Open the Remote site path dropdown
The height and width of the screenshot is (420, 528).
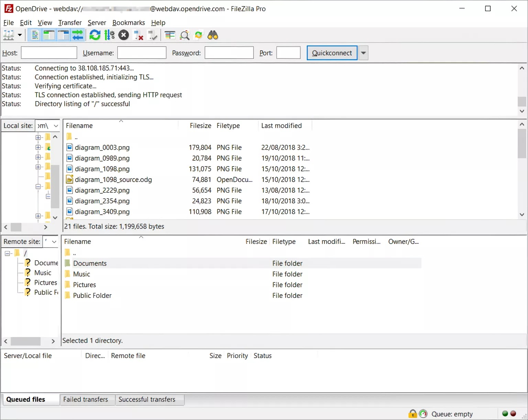pos(54,242)
